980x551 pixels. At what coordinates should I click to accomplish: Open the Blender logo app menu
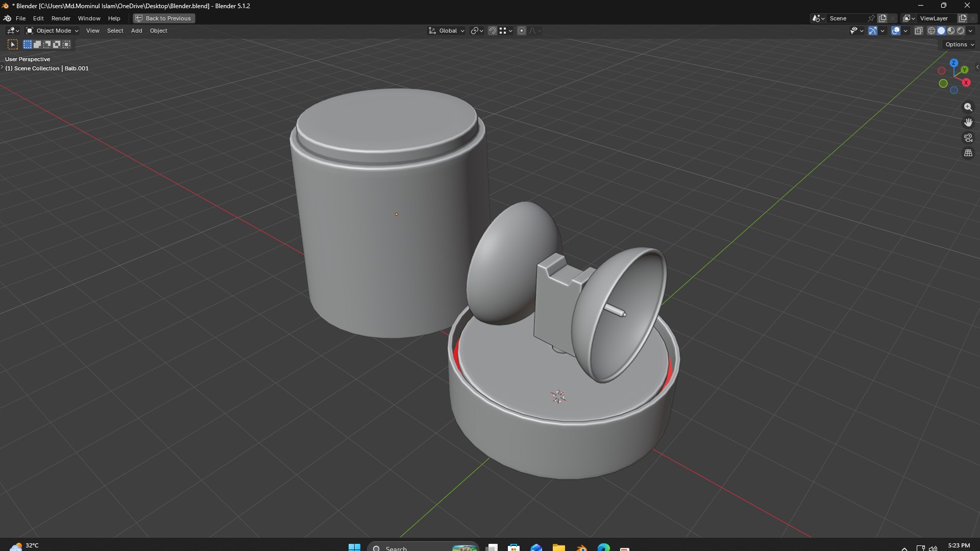(x=7, y=18)
